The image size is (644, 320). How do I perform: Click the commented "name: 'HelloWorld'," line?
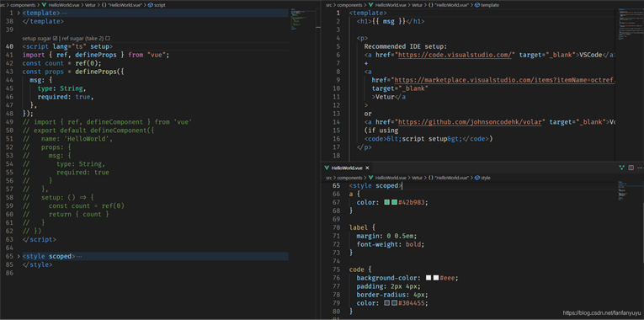[77, 139]
